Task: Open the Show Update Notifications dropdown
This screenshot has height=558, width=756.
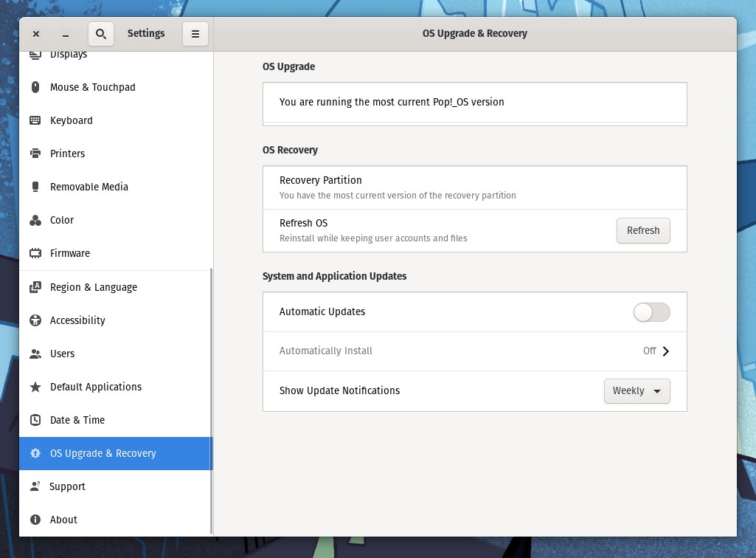Action: click(x=637, y=390)
